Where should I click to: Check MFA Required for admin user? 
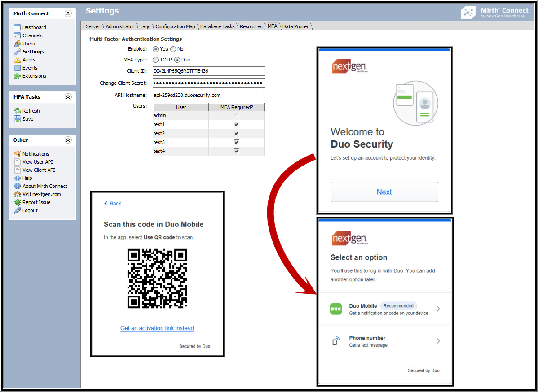236,116
